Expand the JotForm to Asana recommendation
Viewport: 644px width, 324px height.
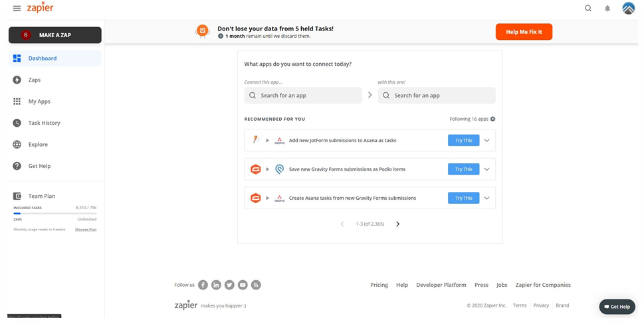[486, 140]
